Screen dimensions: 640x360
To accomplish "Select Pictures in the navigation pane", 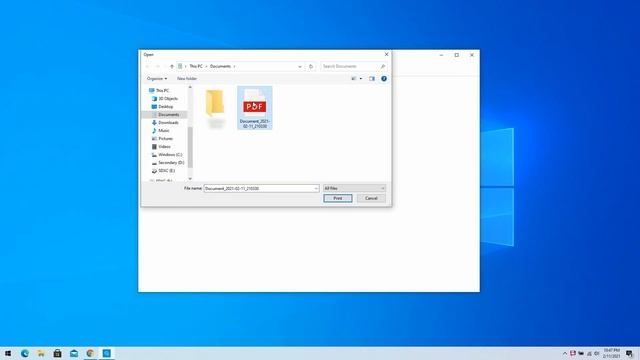I will click(x=165, y=139).
